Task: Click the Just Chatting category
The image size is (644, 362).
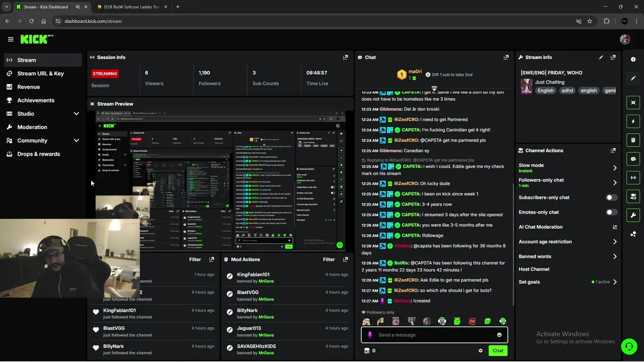Action: 549,82
